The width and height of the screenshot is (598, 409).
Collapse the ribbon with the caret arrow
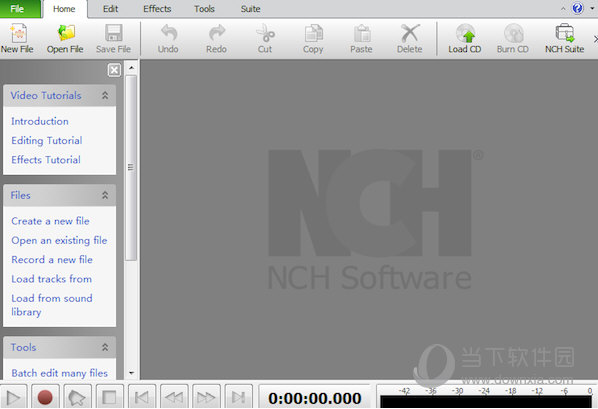pyautogui.click(x=563, y=8)
